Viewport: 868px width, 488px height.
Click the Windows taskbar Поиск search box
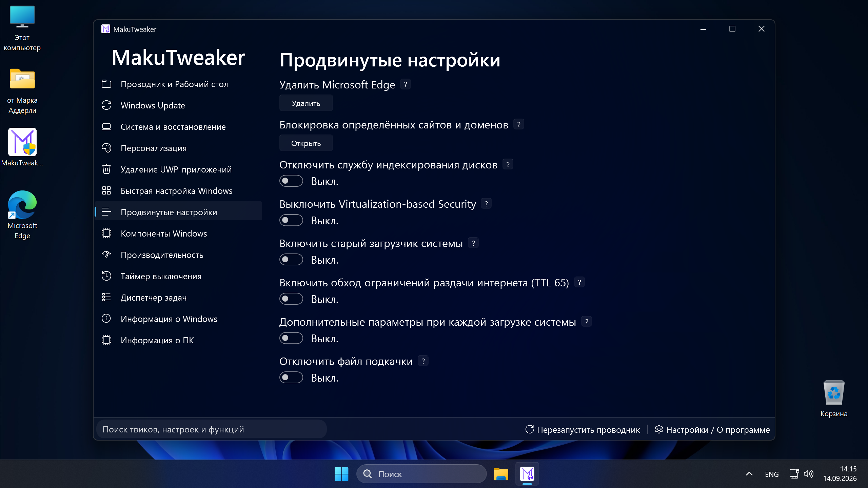[x=421, y=474]
